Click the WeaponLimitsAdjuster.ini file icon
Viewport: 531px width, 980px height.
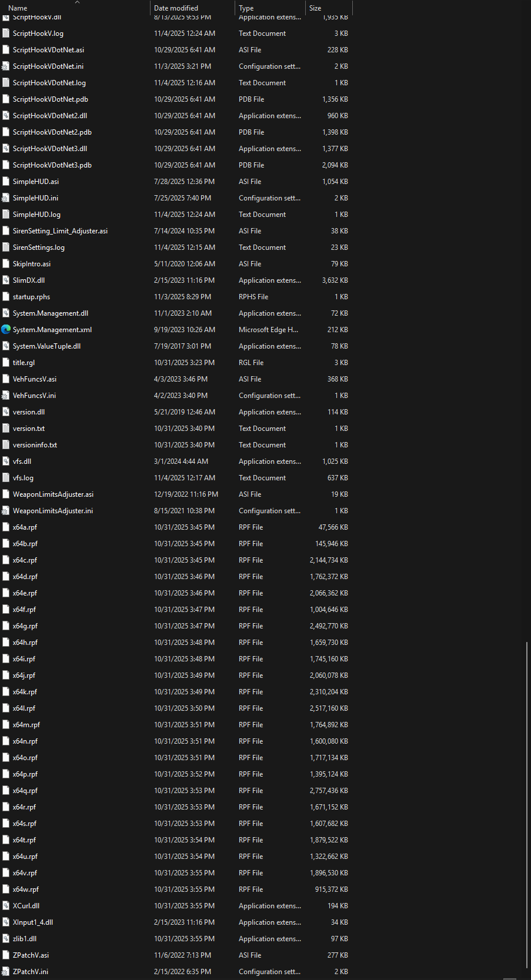pos(6,511)
